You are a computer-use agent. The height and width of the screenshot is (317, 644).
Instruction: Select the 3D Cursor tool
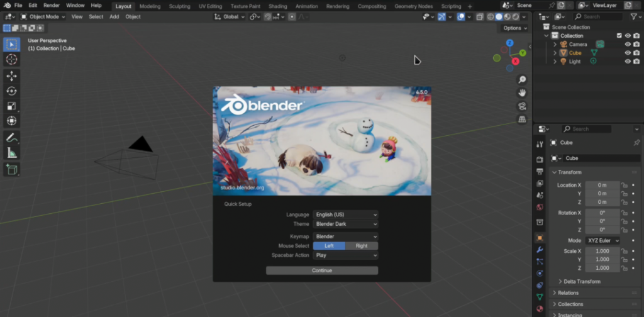(x=11, y=59)
